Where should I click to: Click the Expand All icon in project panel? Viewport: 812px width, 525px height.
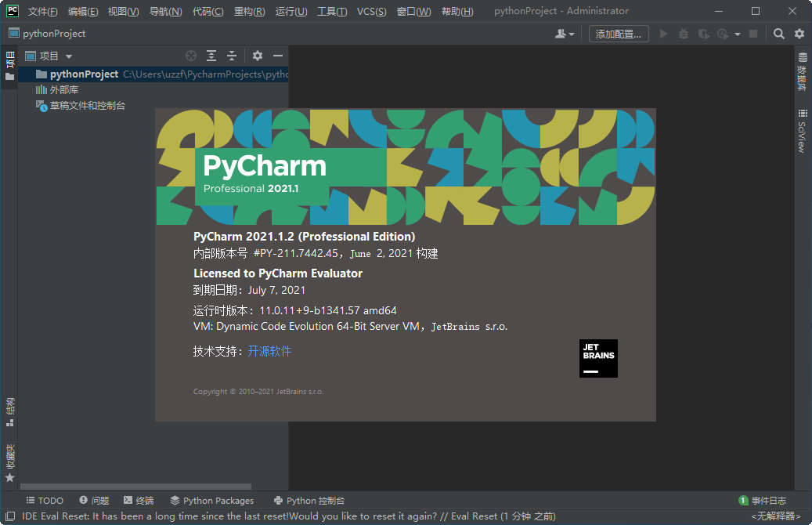tap(211, 56)
